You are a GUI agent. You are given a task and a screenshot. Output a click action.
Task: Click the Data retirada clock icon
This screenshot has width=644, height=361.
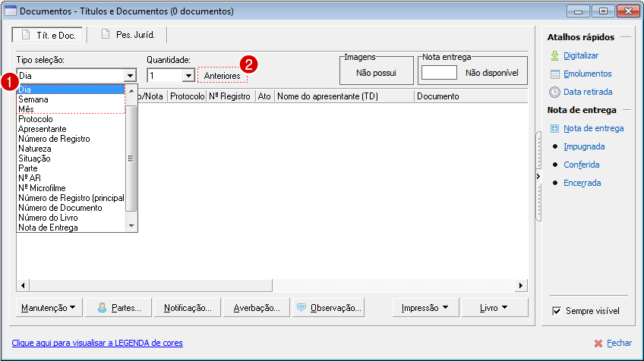click(555, 93)
